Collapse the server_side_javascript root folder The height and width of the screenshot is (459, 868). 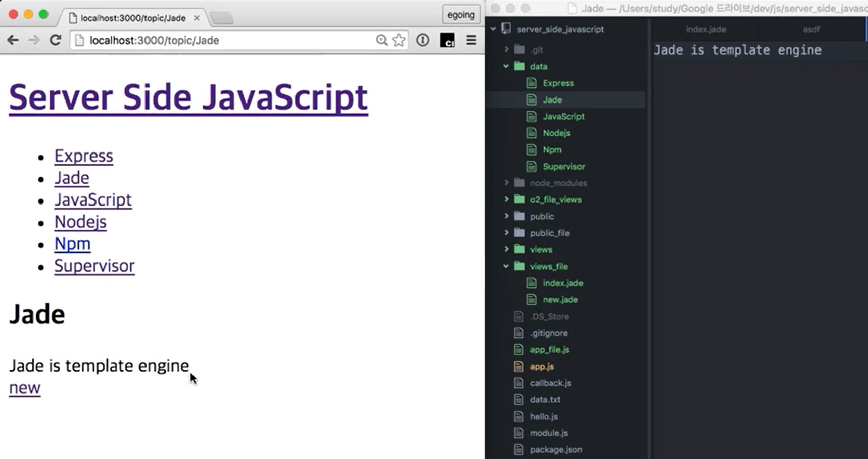click(493, 29)
